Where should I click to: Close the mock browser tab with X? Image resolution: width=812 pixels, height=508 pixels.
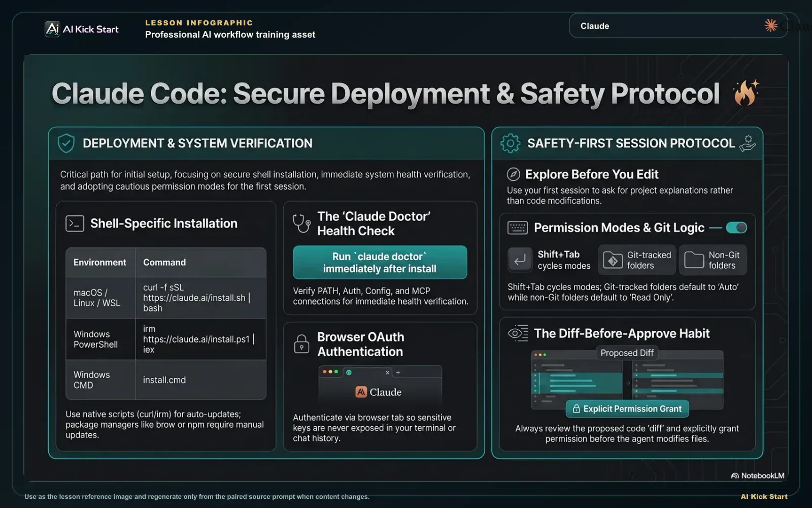pyautogui.click(x=387, y=372)
